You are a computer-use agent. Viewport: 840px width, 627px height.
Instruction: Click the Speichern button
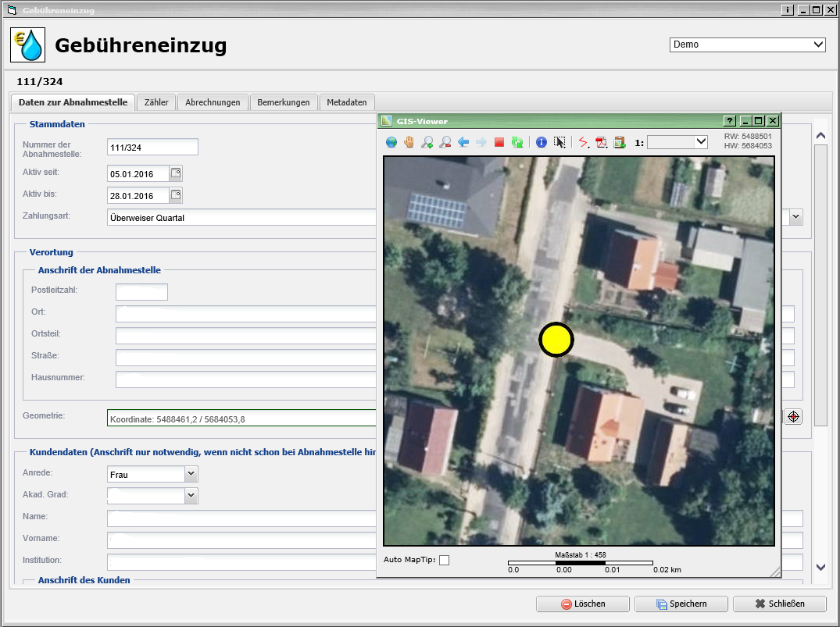coord(681,604)
